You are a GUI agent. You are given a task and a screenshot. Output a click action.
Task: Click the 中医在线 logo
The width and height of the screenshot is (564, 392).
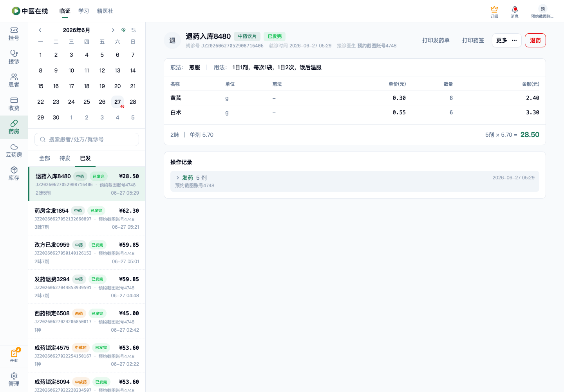pyautogui.click(x=30, y=11)
